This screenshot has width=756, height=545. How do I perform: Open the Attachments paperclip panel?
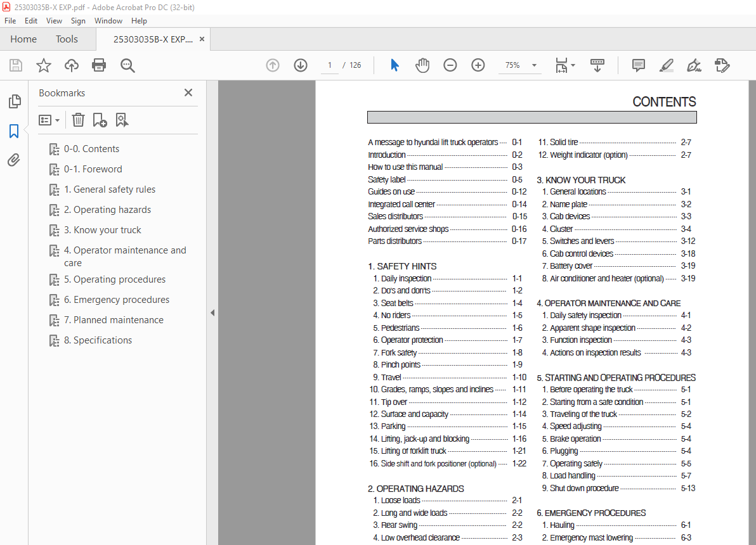(x=14, y=160)
